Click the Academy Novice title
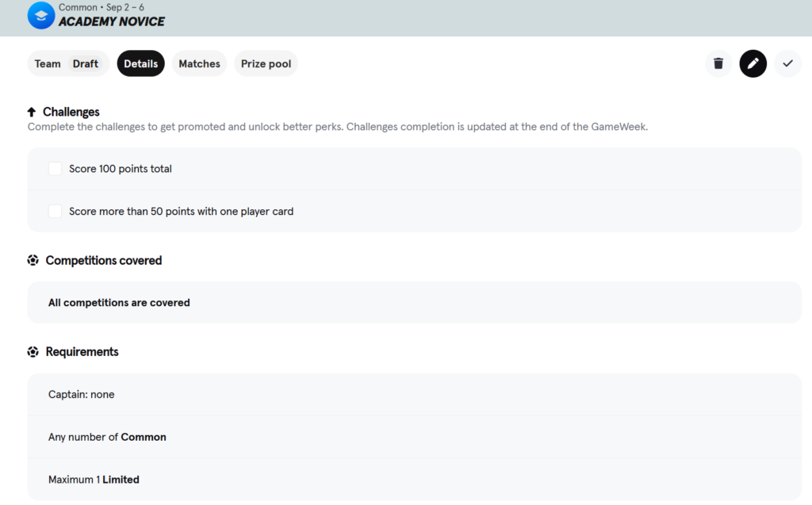 (112, 21)
